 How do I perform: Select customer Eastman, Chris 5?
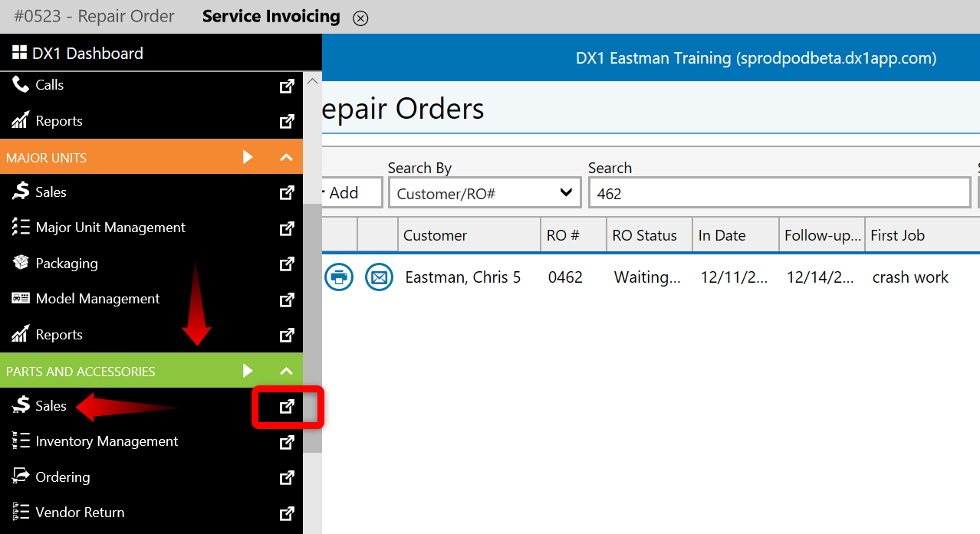click(x=463, y=277)
